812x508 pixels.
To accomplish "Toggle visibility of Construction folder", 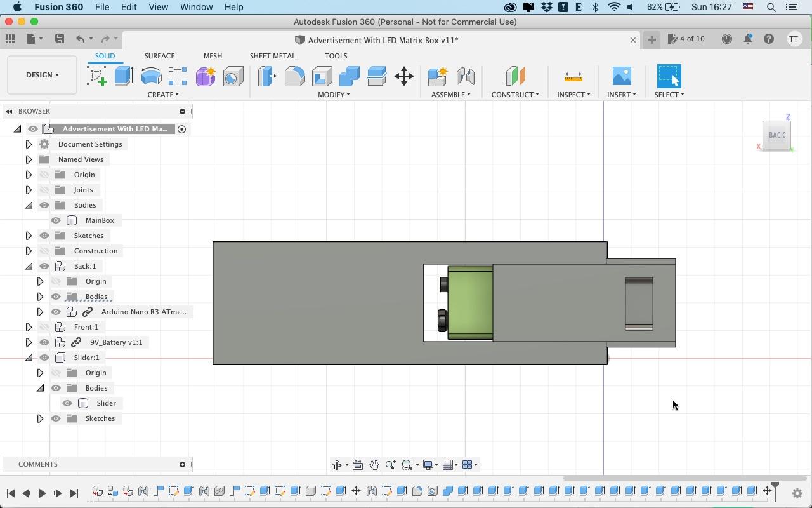I will click(44, 251).
